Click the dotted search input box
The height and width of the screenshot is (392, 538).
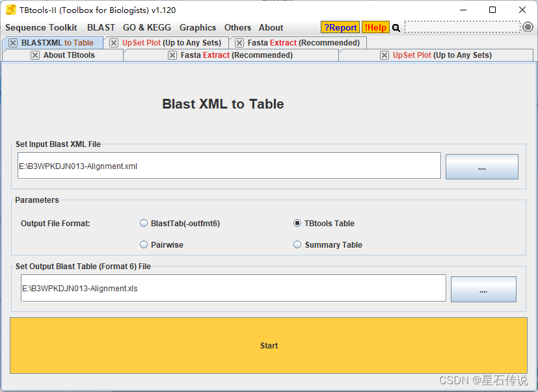[463, 27]
